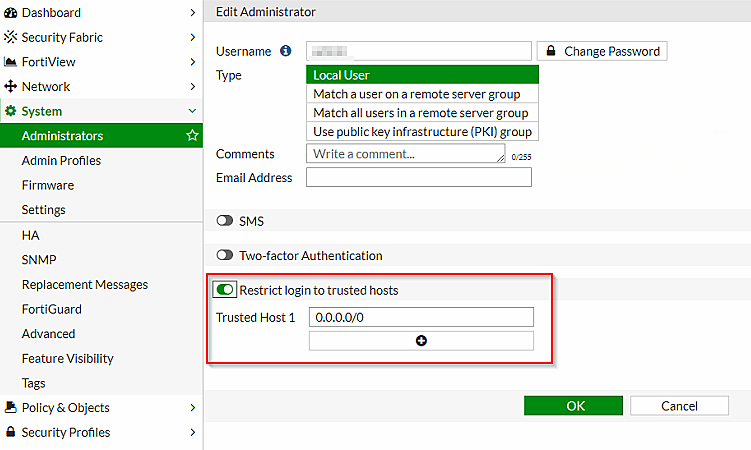The width and height of the screenshot is (751, 450).
Task: Enable the SMS toggle
Action: coord(224,221)
